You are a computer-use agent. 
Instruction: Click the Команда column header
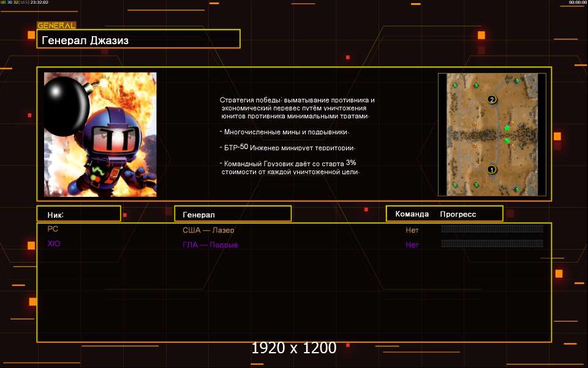point(412,214)
